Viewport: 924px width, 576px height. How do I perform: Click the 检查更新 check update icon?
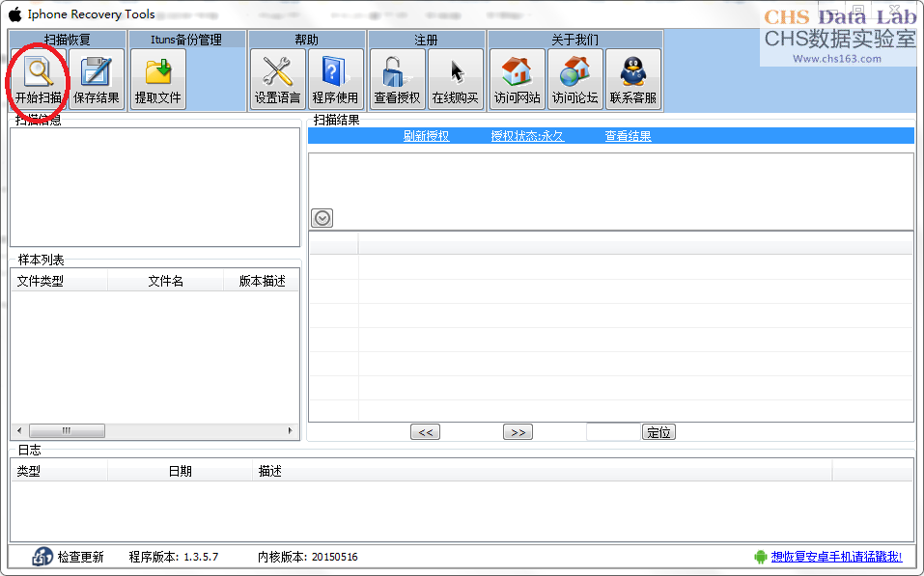(x=42, y=556)
